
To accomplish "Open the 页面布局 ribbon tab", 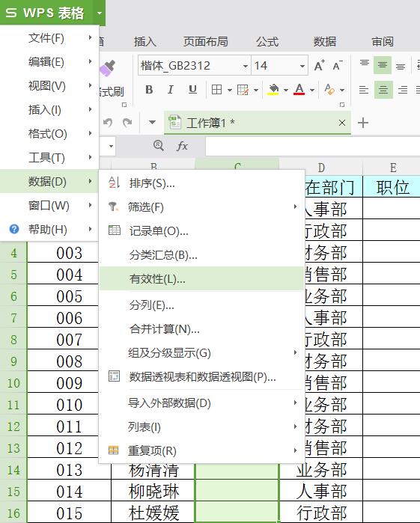I will tap(206, 42).
